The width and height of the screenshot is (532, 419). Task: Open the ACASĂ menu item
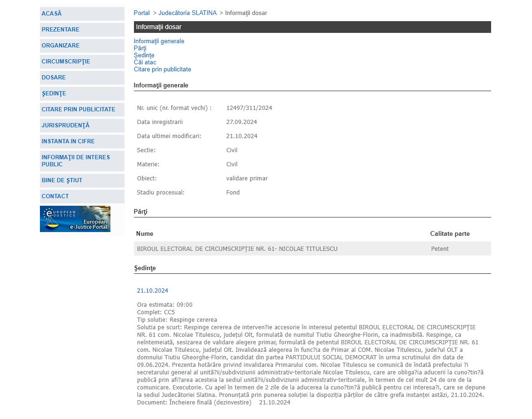(52, 14)
